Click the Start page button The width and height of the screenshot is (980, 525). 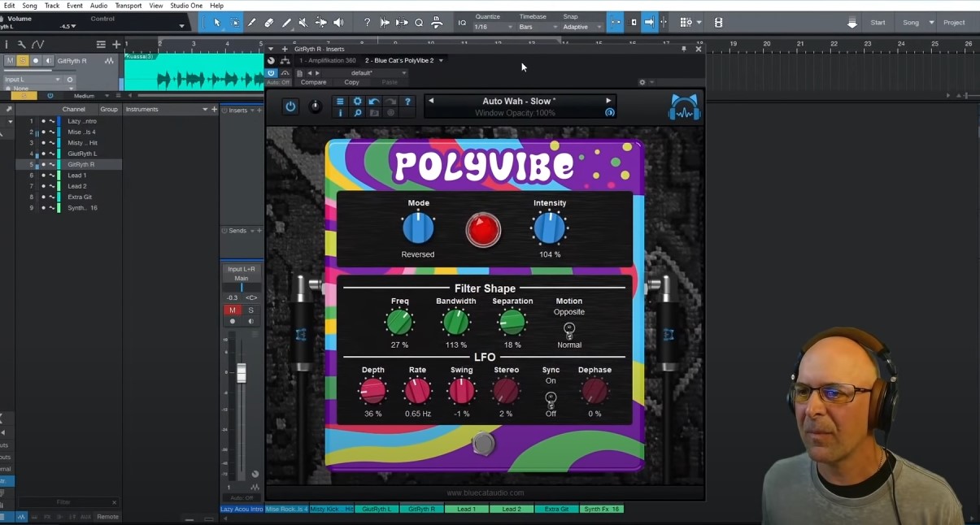coord(878,23)
